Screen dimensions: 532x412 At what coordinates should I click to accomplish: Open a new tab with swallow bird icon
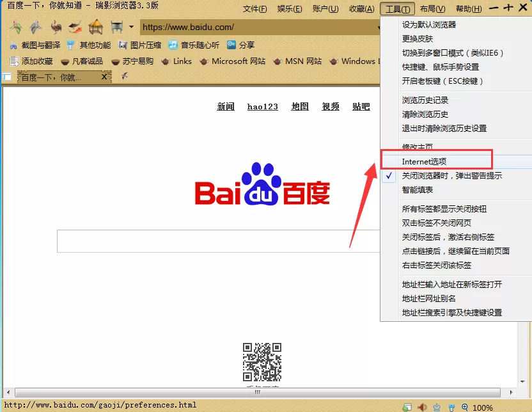125,75
